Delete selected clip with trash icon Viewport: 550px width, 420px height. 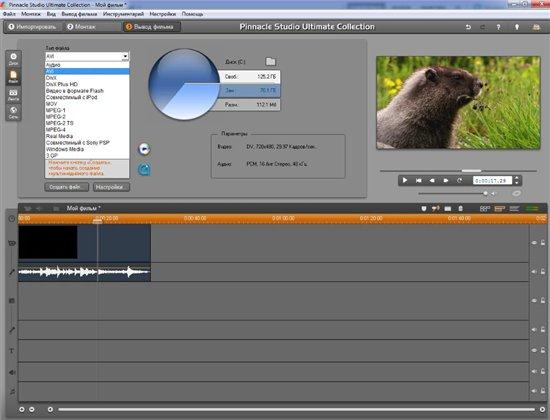tap(461, 208)
